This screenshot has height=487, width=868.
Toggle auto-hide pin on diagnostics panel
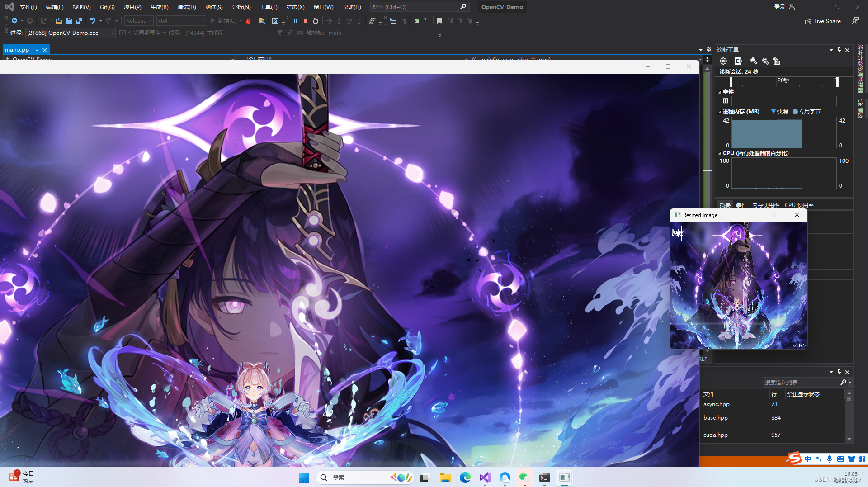click(839, 50)
